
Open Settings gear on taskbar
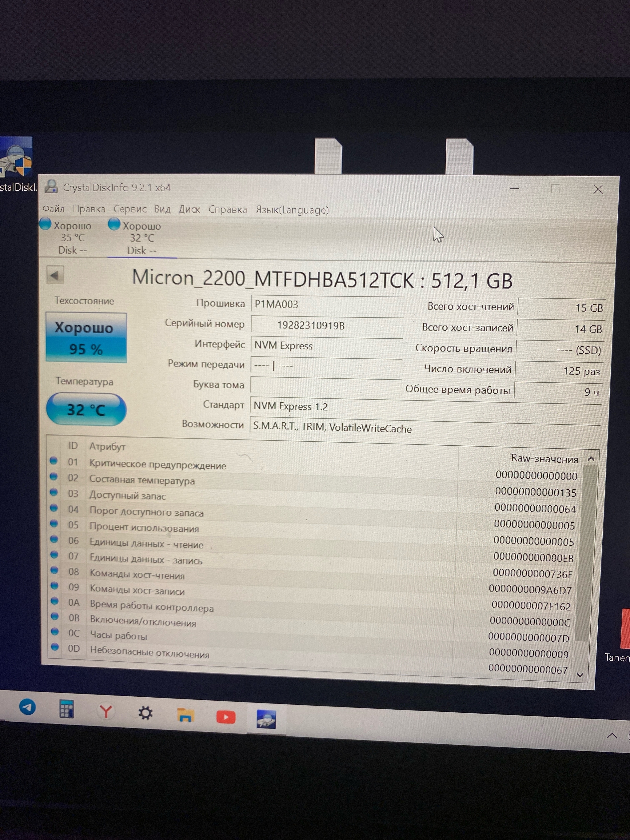coord(145,713)
